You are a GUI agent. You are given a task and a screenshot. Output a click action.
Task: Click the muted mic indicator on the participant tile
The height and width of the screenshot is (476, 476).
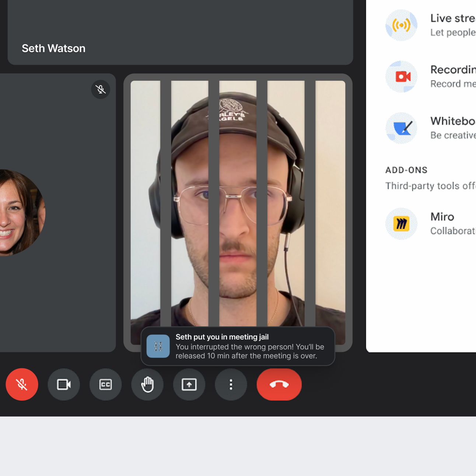coord(101,89)
